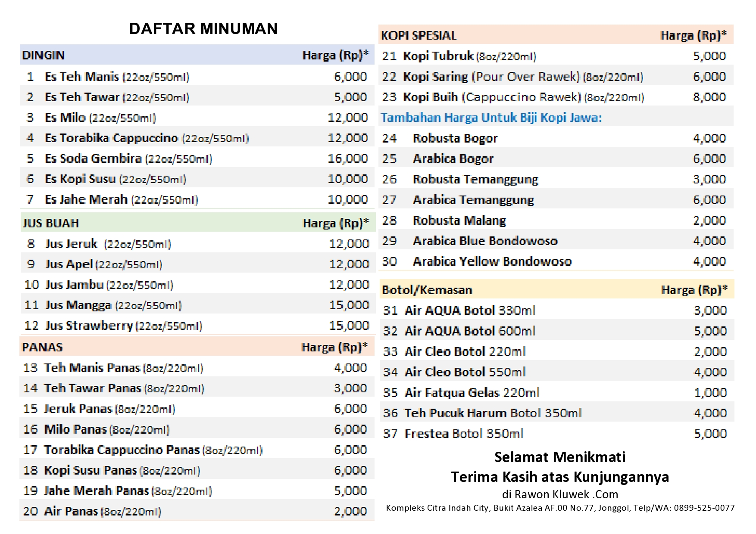Select the DINGIN section header
This screenshot has height=534, width=756.
[44, 55]
